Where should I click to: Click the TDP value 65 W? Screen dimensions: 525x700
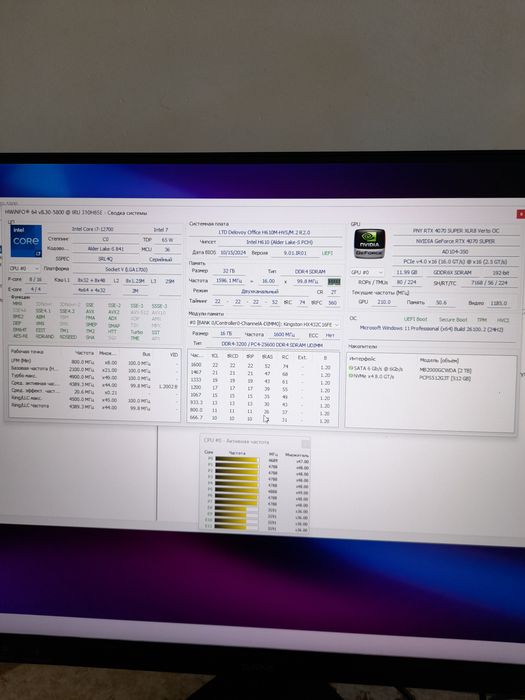(167, 240)
